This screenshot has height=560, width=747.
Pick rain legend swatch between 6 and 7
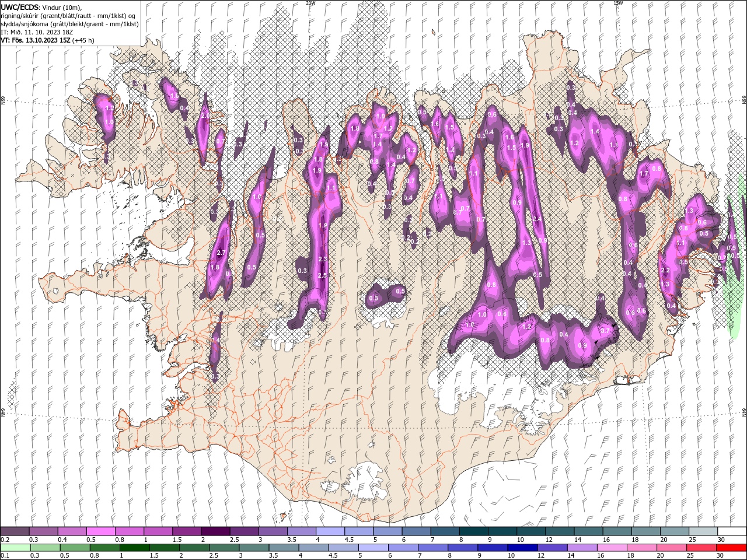tap(403, 547)
